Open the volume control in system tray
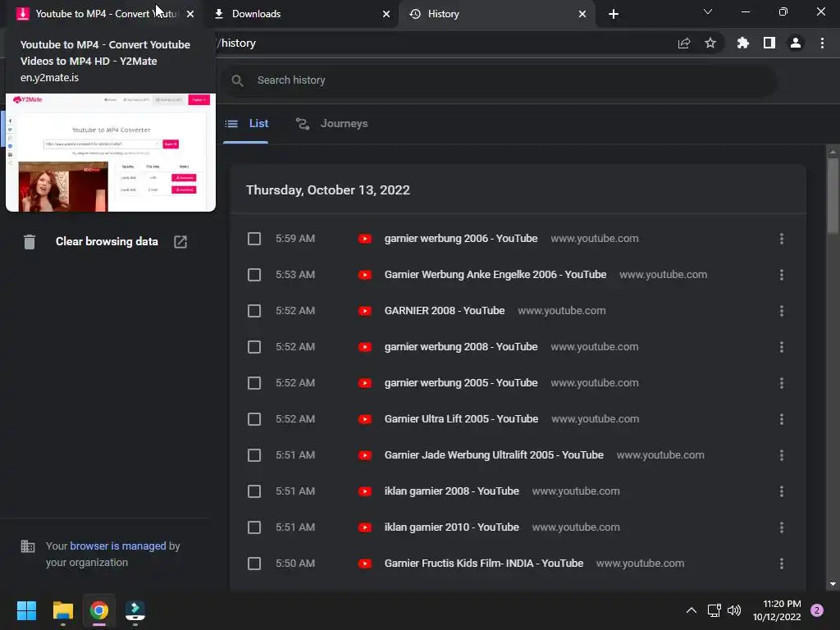The width and height of the screenshot is (840, 630). click(734, 610)
